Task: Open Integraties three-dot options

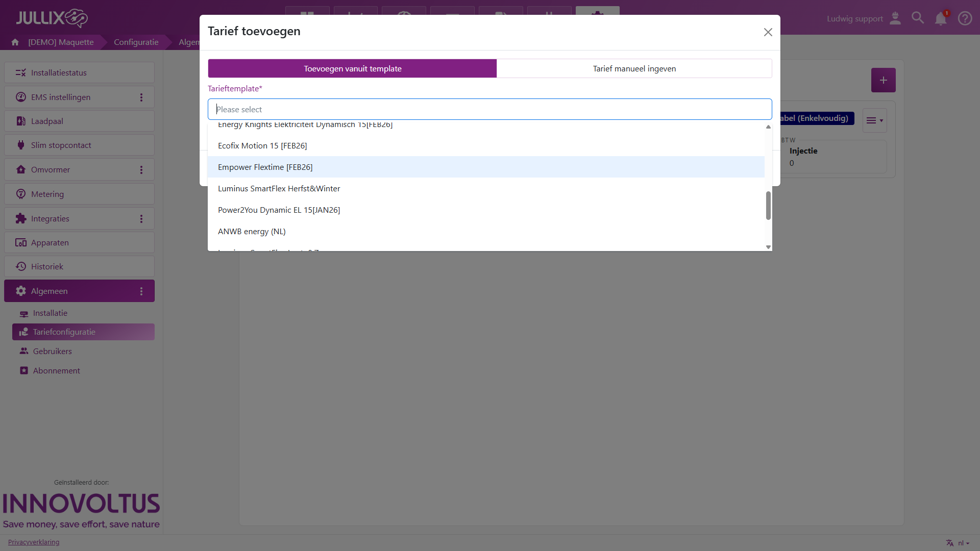Action: point(141,219)
